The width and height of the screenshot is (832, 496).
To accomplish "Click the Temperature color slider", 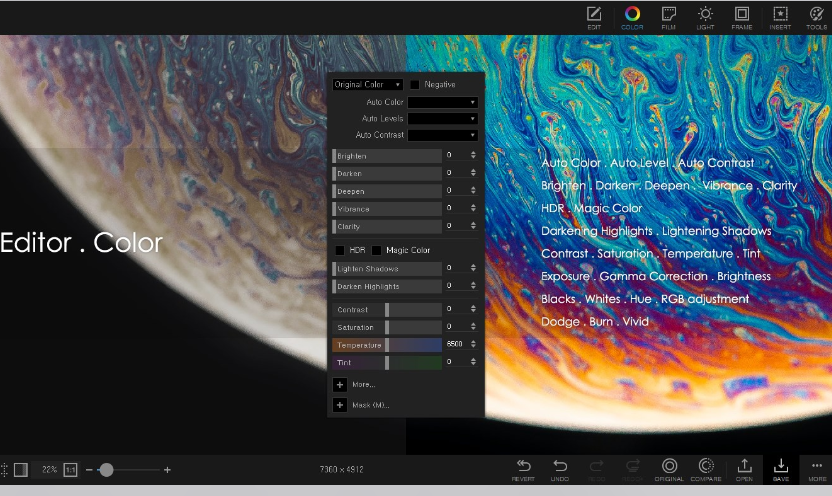I will (387, 345).
